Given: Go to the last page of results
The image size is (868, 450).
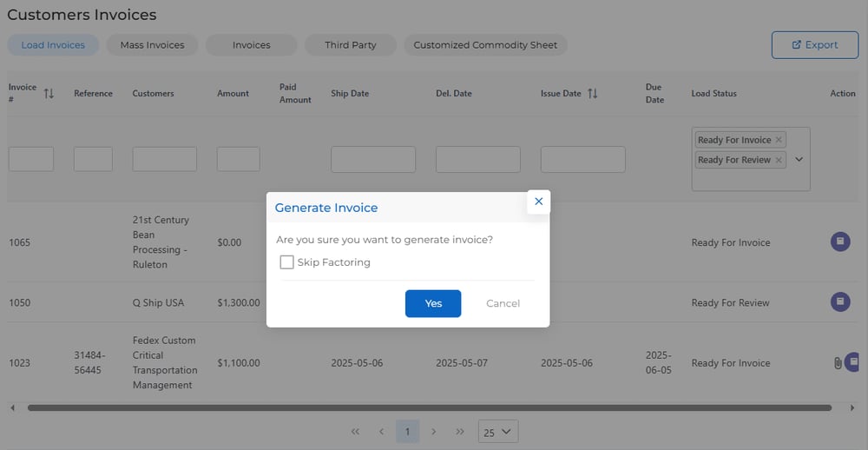Looking at the screenshot, I should pyautogui.click(x=460, y=432).
